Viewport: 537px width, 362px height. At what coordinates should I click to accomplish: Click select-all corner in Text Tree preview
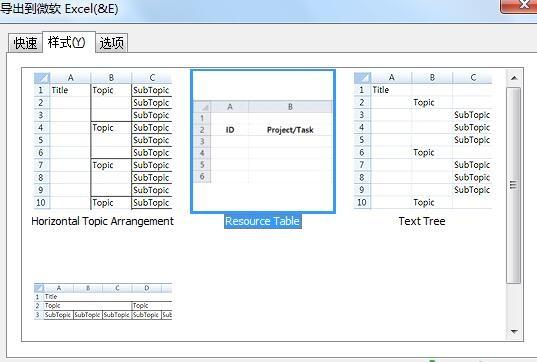pos(363,78)
